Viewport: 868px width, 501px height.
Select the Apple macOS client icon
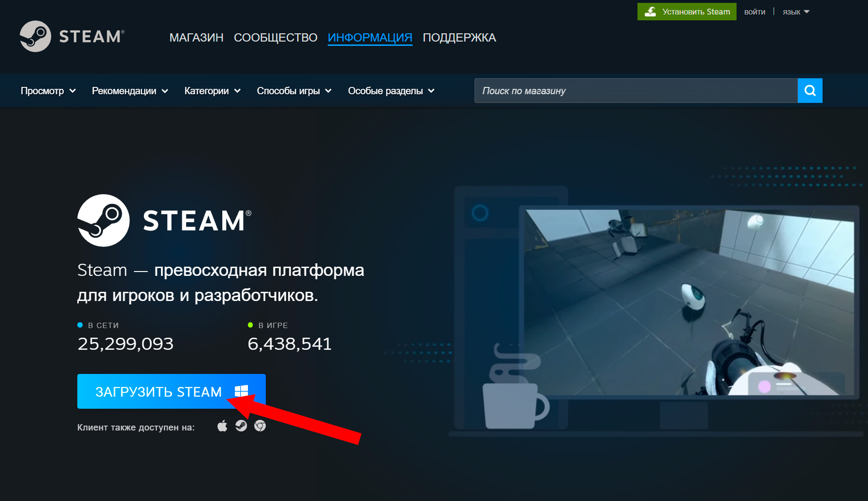222,426
